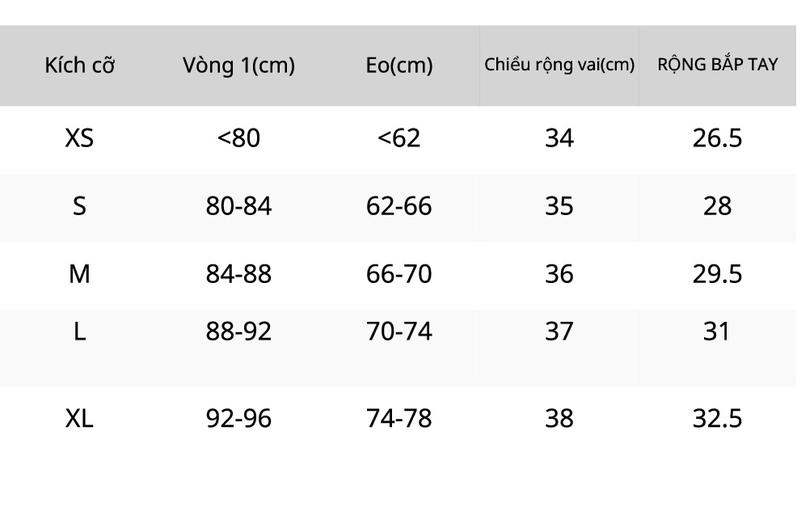Click the 29.5 arm width value
Viewport: 797px width, 528px height.
[717, 274]
